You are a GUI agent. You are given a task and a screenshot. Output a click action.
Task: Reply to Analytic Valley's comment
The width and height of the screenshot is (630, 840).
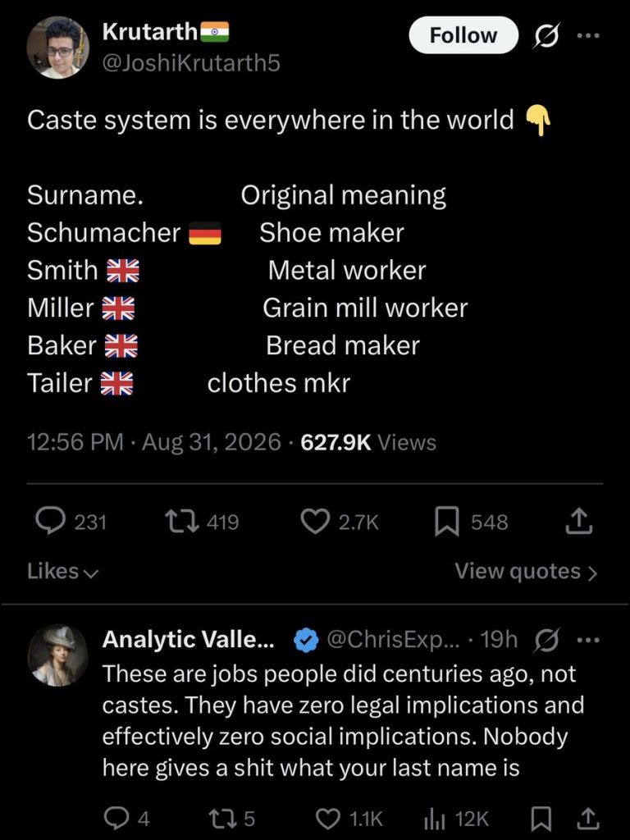point(113,818)
